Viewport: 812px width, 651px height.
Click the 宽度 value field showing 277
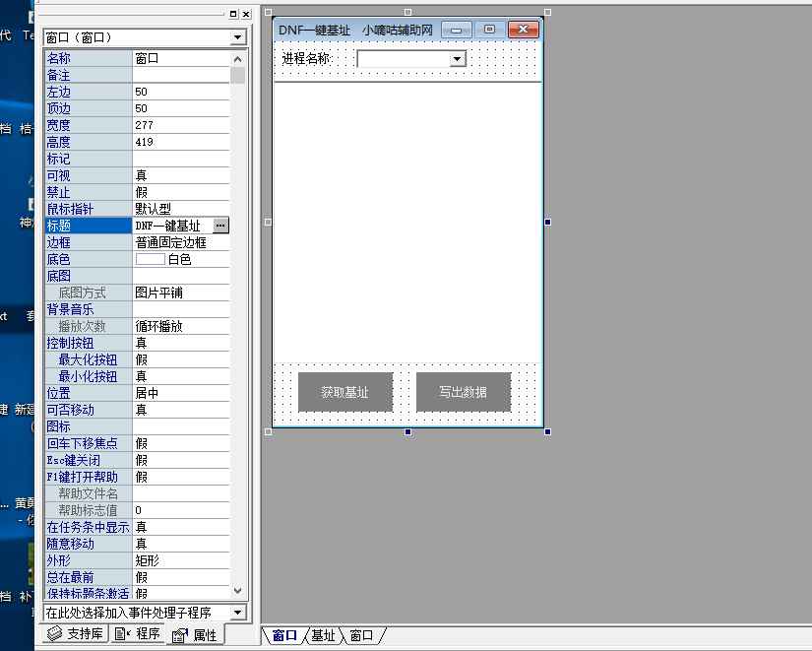[x=177, y=125]
